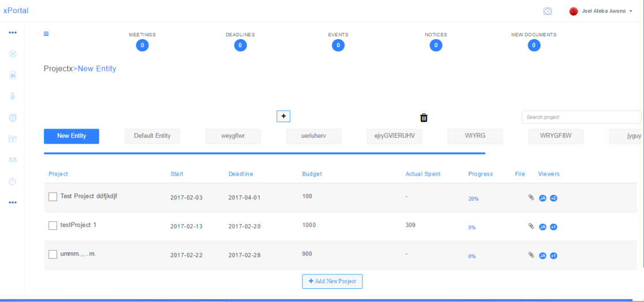Image resolution: width=644 pixels, height=302 pixels.
Task: Open the alarm clock icon in the sidebar
Action: [13, 118]
